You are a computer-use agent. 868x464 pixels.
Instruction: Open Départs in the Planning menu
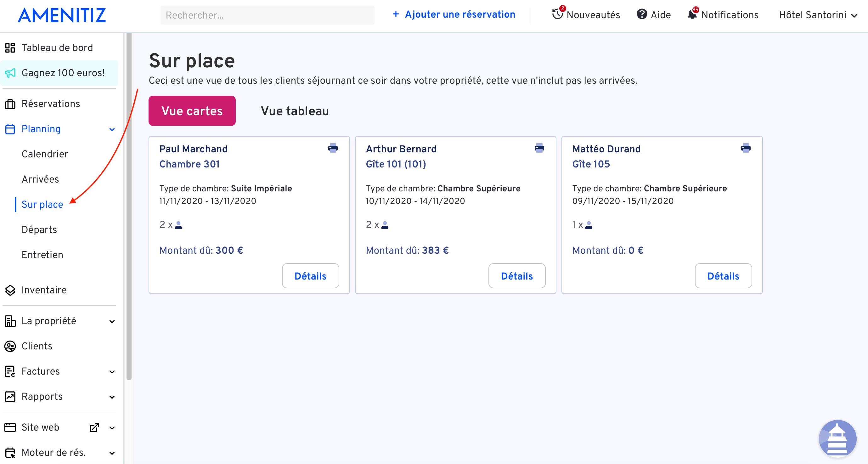tap(39, 229)
